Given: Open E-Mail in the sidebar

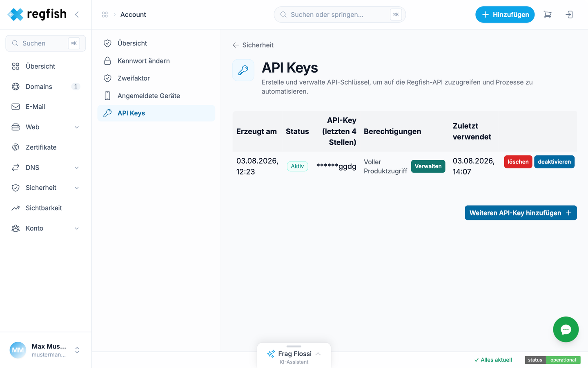Looking at the screenshot, I should (46, 107).
